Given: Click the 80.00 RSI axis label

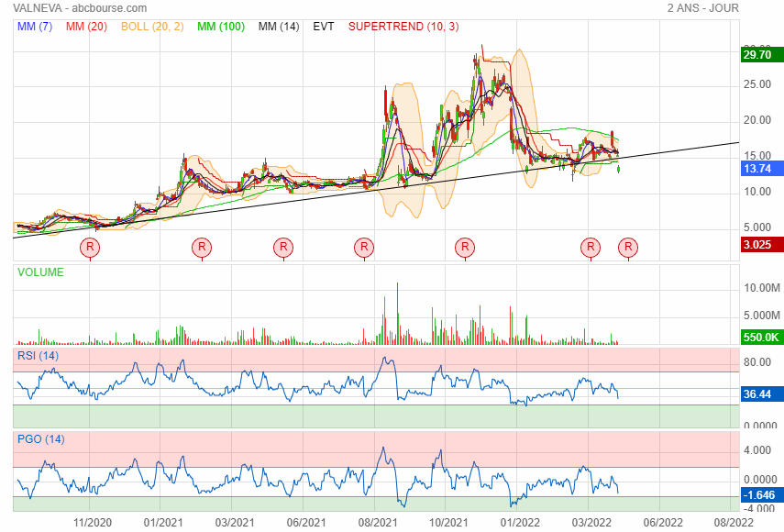Looking at the screenshot, I should [757, 362].
